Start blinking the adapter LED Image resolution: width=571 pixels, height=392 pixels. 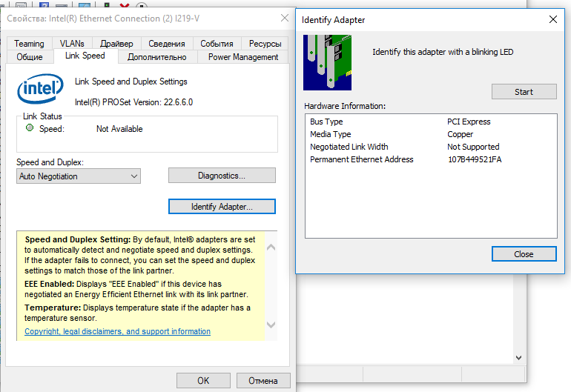point(524,92)
